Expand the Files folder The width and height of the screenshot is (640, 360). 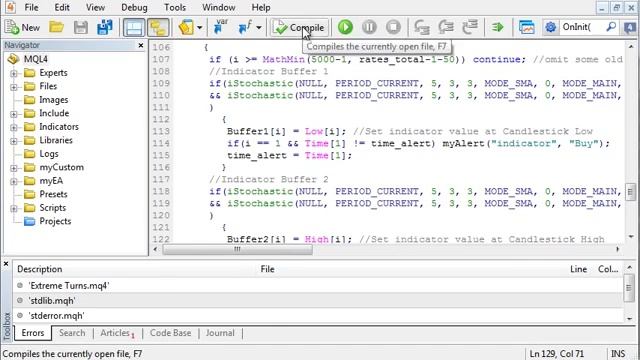14,87
